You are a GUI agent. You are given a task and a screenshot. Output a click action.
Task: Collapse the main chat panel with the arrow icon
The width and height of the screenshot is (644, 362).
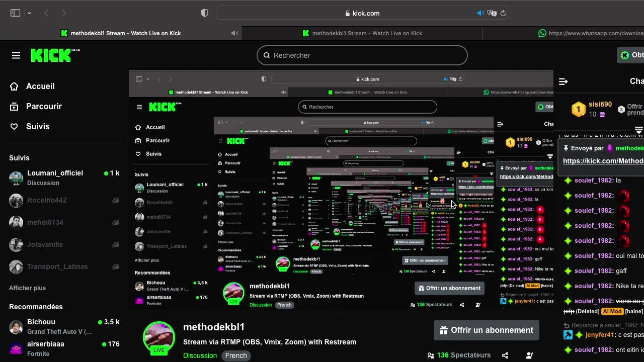tap(563, 81)
